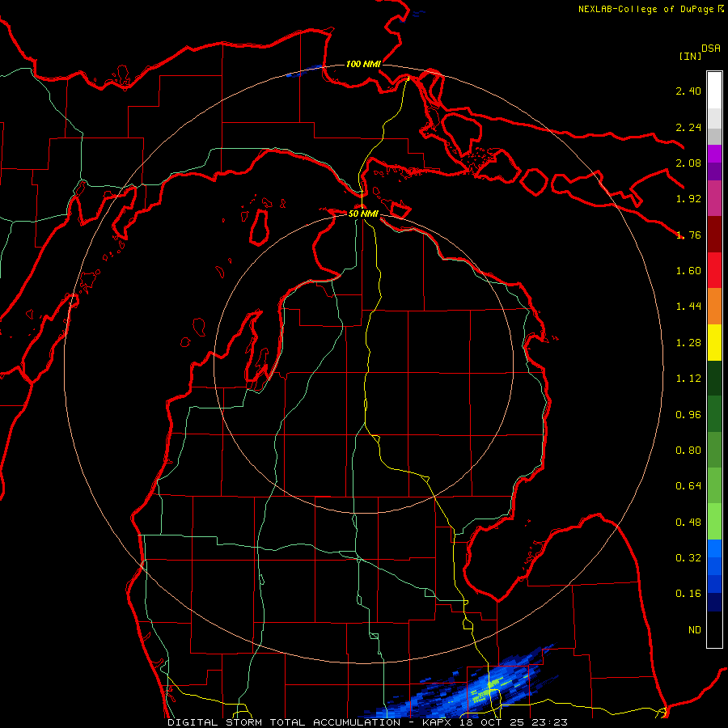The width and height of the screenshot is (728, 728).
Task: Select the yellow legend color swatch
Action: click(x=714, y=342)
